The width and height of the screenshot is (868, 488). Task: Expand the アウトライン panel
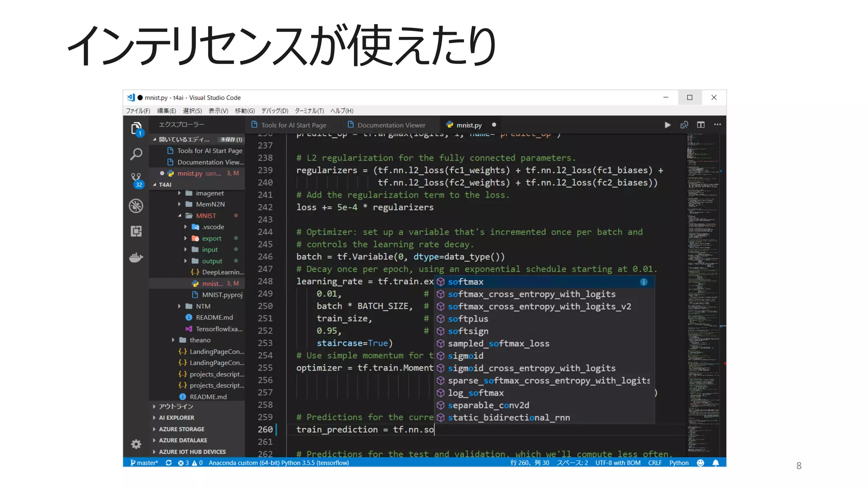[x=197, y=406]
